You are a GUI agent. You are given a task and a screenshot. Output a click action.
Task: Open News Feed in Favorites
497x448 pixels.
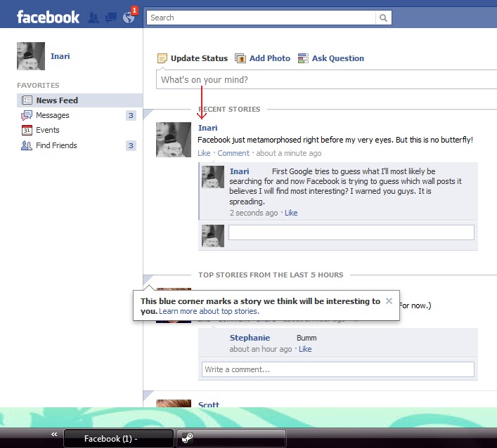click(x=79, y=100)
